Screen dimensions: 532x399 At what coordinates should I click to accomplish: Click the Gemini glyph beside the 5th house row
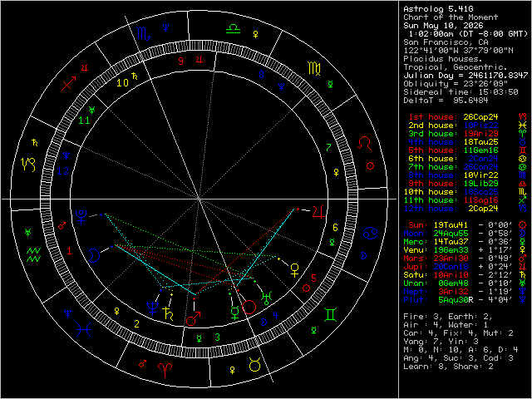(x=523, y=150)
